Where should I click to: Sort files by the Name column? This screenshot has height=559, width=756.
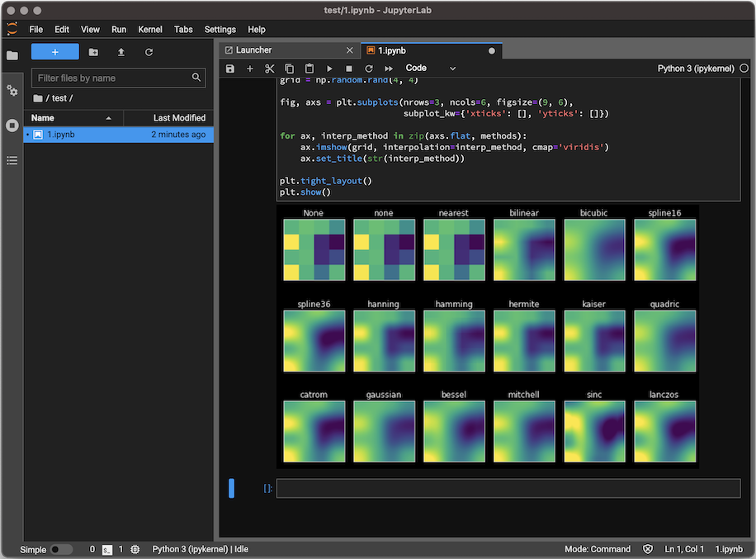(x=42, y=117)
